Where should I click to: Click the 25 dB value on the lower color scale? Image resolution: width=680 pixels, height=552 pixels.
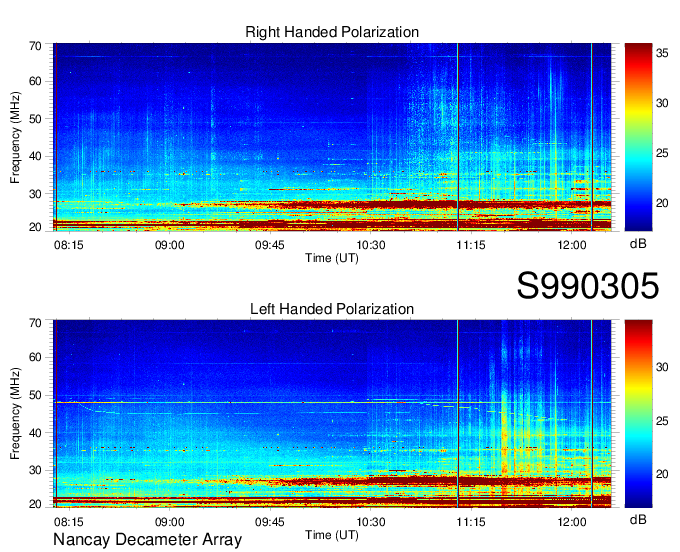click(x=662, y=421)
